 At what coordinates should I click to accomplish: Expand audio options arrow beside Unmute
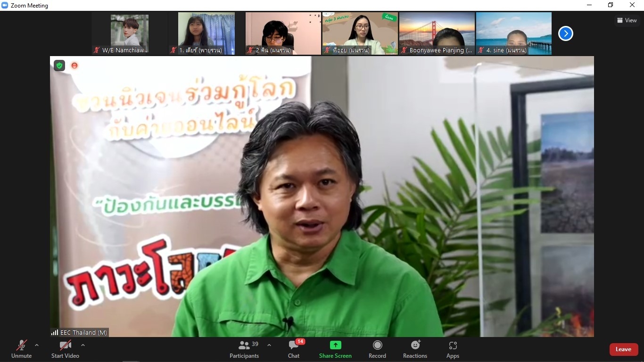coord(37,345)
